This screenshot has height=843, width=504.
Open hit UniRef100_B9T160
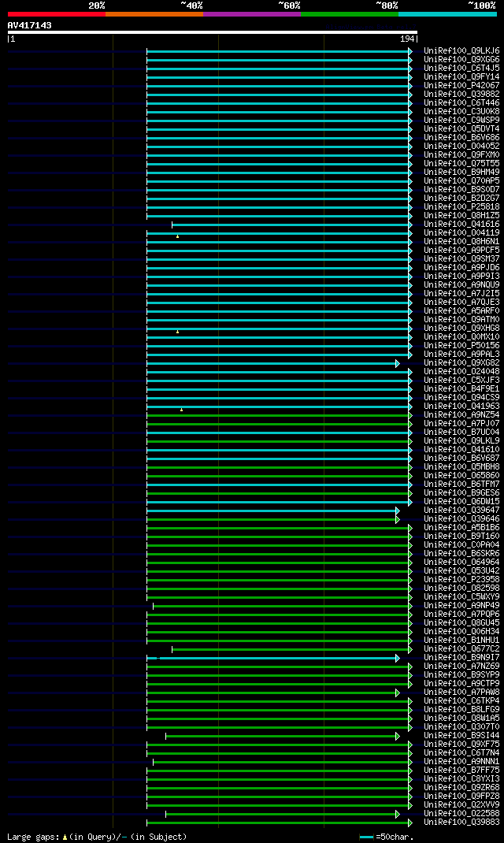461,536
